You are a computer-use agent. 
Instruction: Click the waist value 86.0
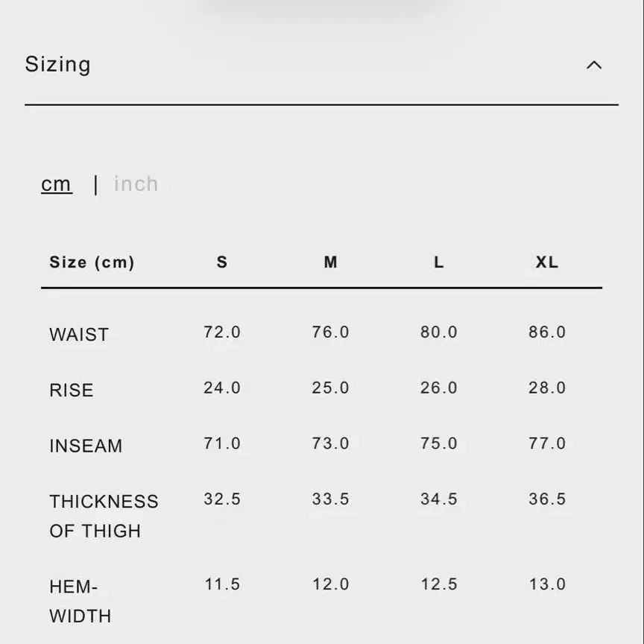pyautogui.click(x=547, y=332)
